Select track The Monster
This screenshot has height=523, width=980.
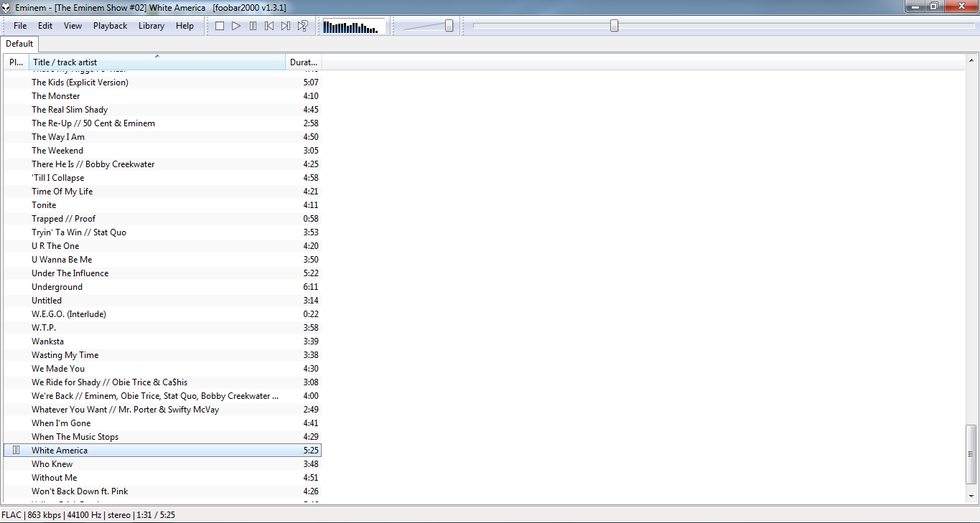point(162,96)
